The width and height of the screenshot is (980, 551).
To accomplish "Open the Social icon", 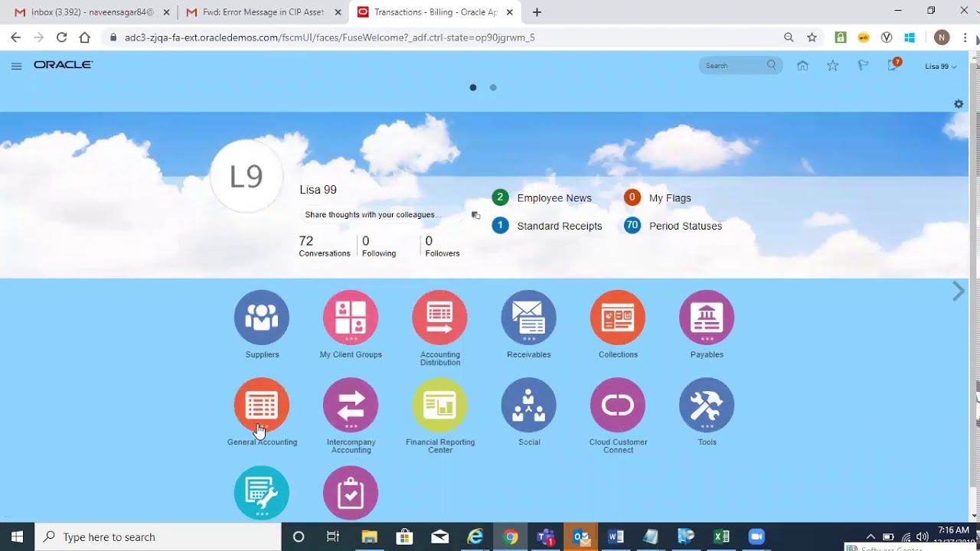I will coord(528,405).
